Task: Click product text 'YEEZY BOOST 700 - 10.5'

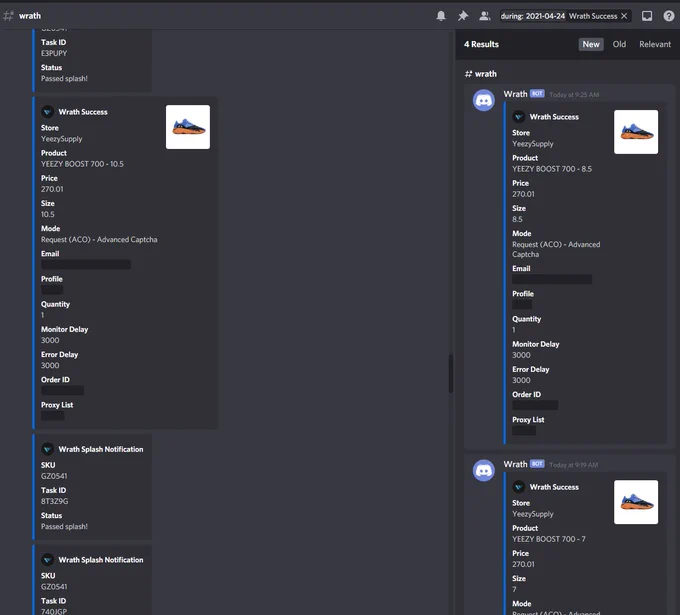Action: (x=82, y=164)
